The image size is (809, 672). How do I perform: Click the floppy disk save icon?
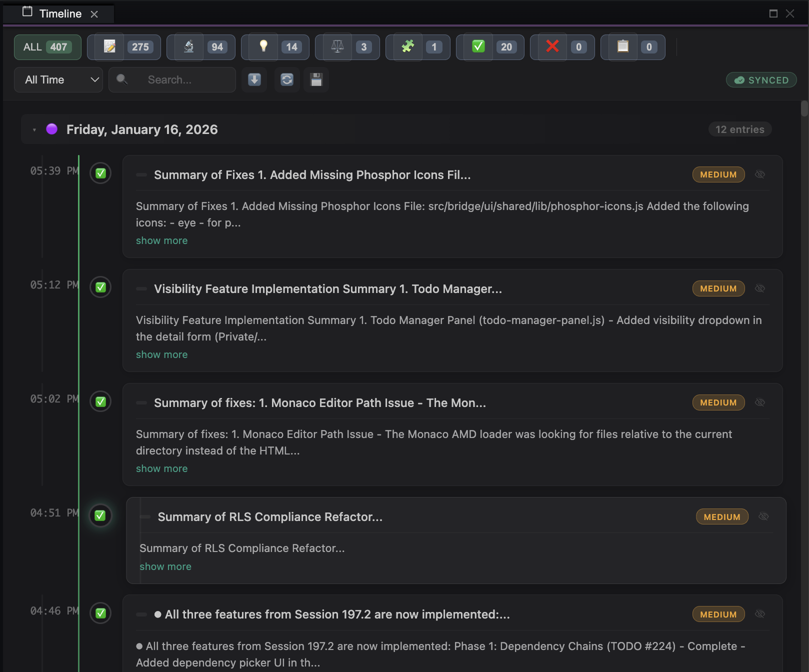coord(316,79)
